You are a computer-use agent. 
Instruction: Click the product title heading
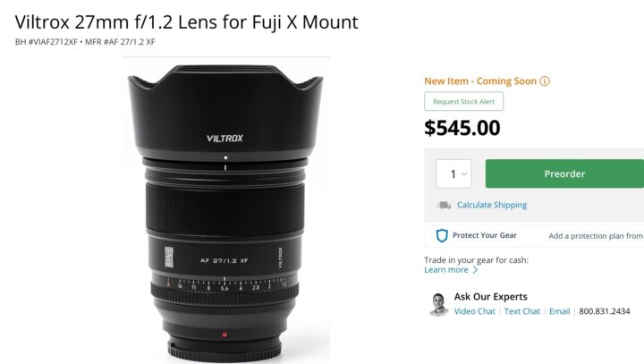coord(186,22)
